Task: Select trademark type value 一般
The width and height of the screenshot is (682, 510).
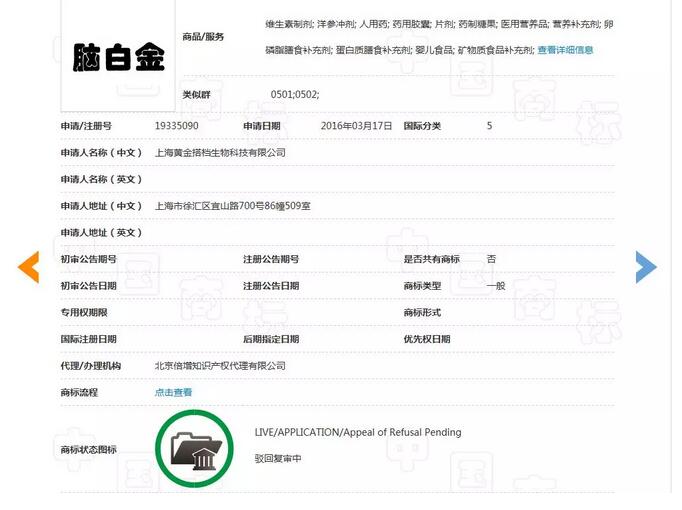Action: point(496,286)
